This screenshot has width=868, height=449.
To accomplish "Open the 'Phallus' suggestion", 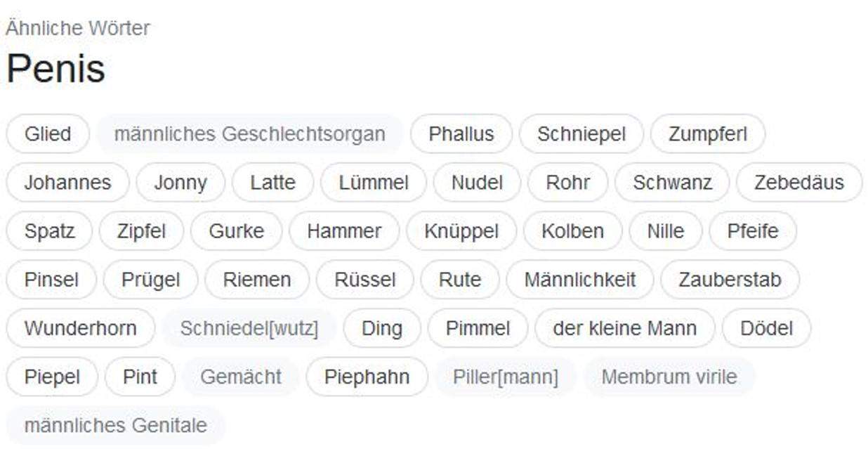I will point(461,134).
